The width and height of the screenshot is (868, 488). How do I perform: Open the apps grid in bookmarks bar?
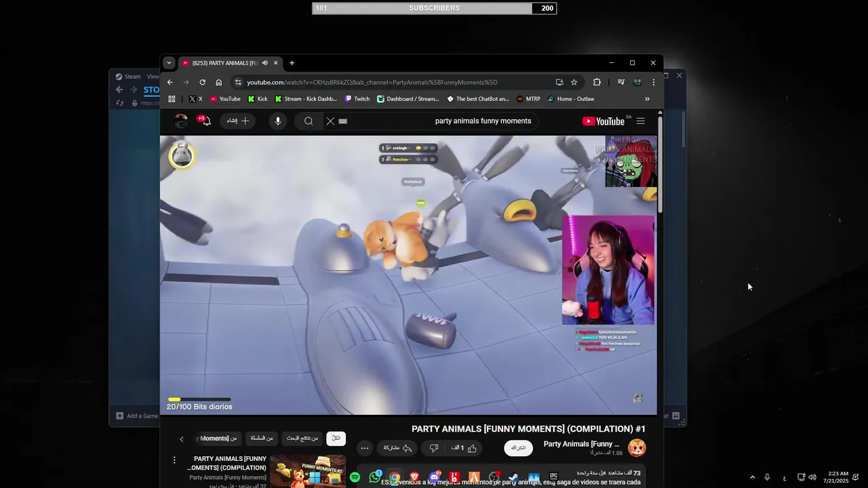point(172,99)
